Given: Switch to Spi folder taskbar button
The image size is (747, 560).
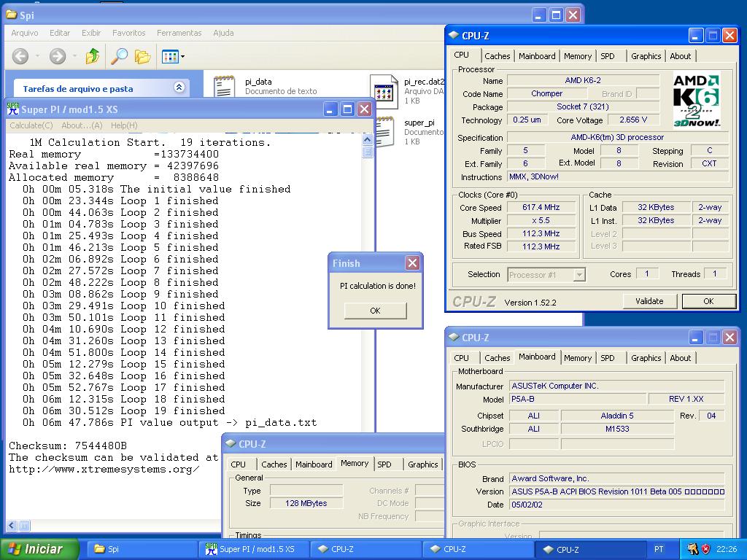Looking at the screenshot, I should 144,549.
